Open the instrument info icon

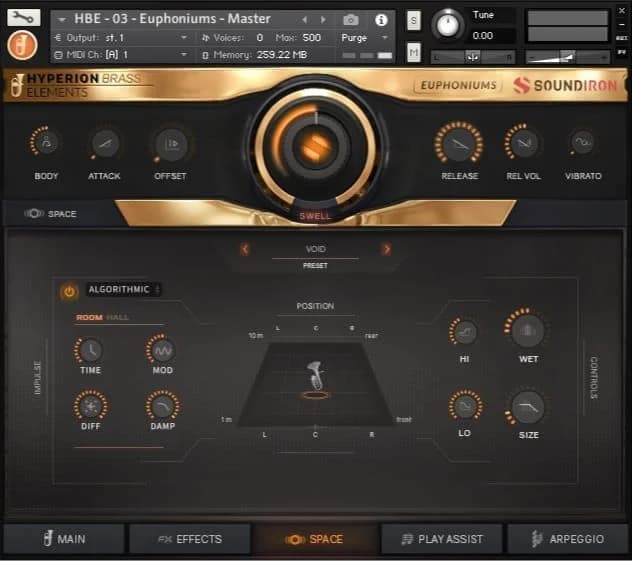381,19
